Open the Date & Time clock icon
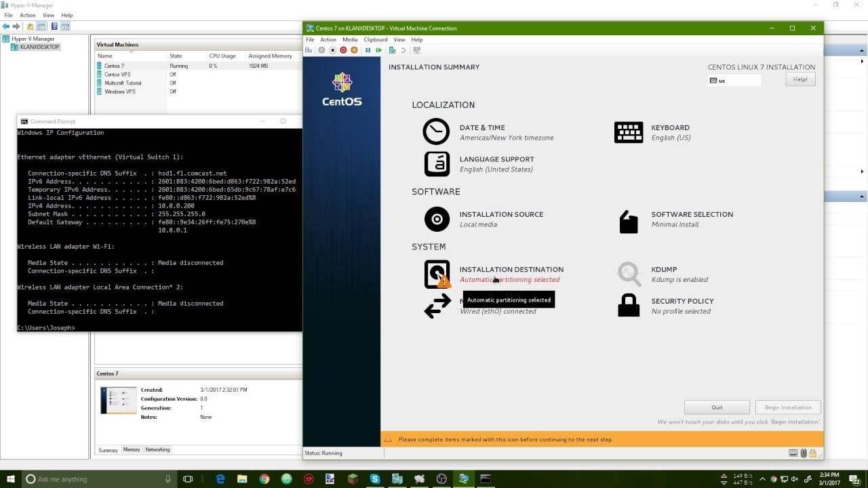Viewport: 868px width, 488px height. click(x=436, y=131)
